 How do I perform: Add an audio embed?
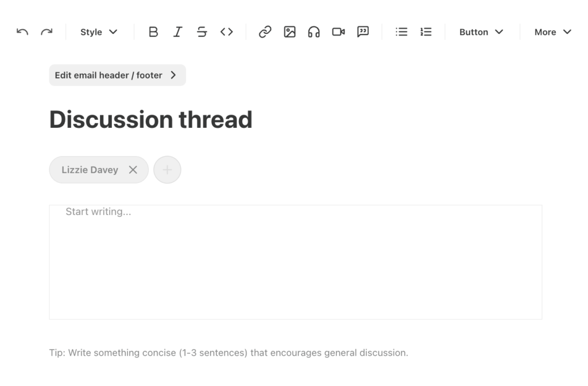[x=314, y=32]
